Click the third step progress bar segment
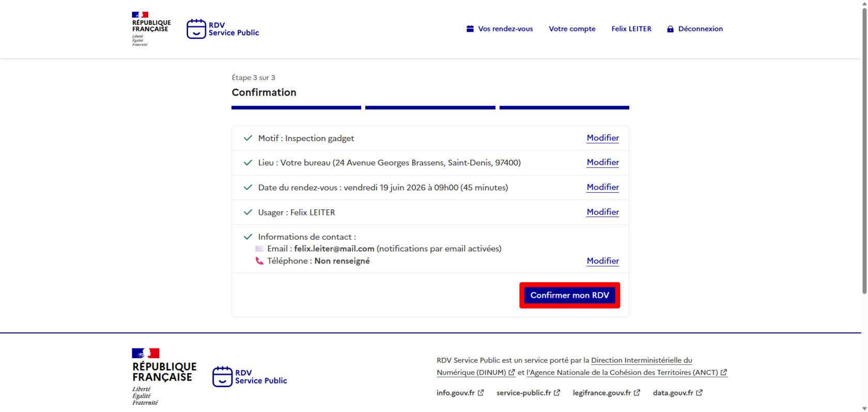The width and height of the screenshot is (868, 412). (x=564, y=108)
